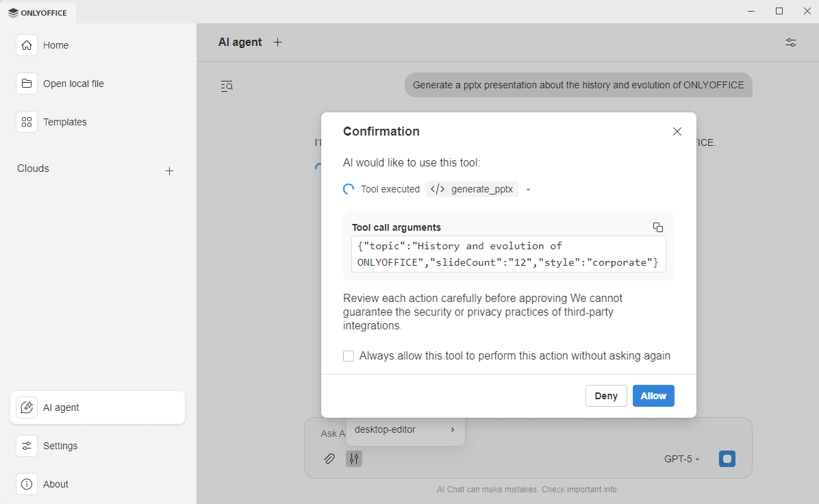
Task: Add a cloud with the plus icon
Action: tap(169, 171)
